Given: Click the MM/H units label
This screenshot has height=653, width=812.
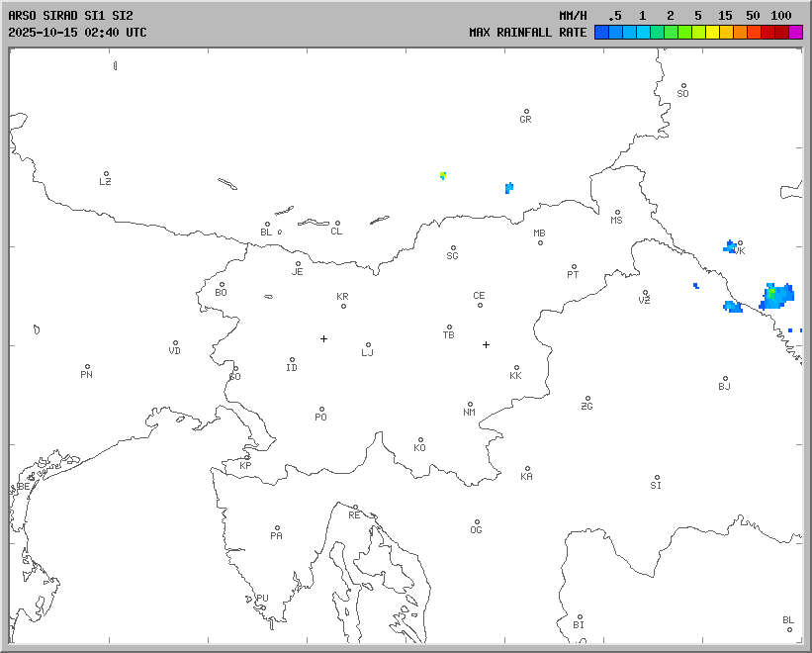Looking at the screenshot, I should click(x=573, y=16).
